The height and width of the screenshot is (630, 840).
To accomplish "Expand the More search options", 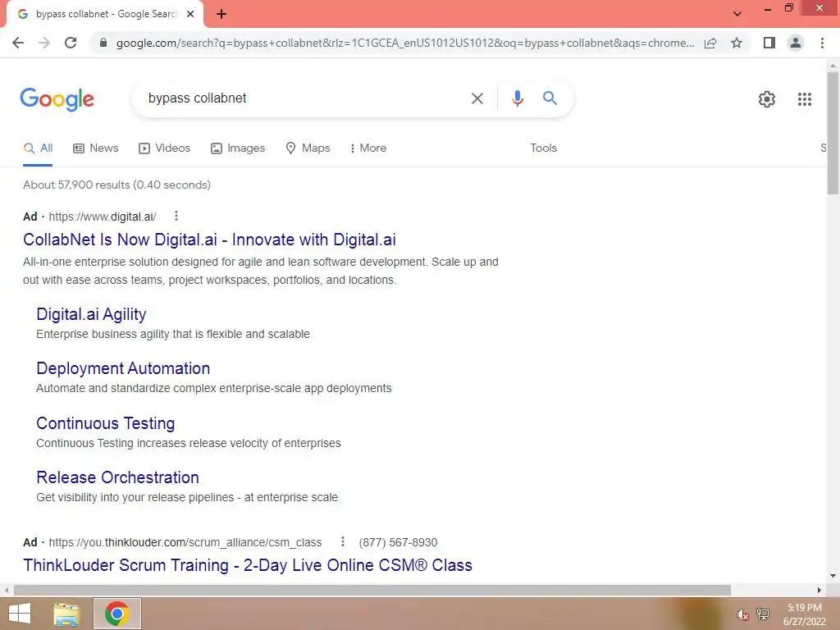I will (x=368, y=148).
